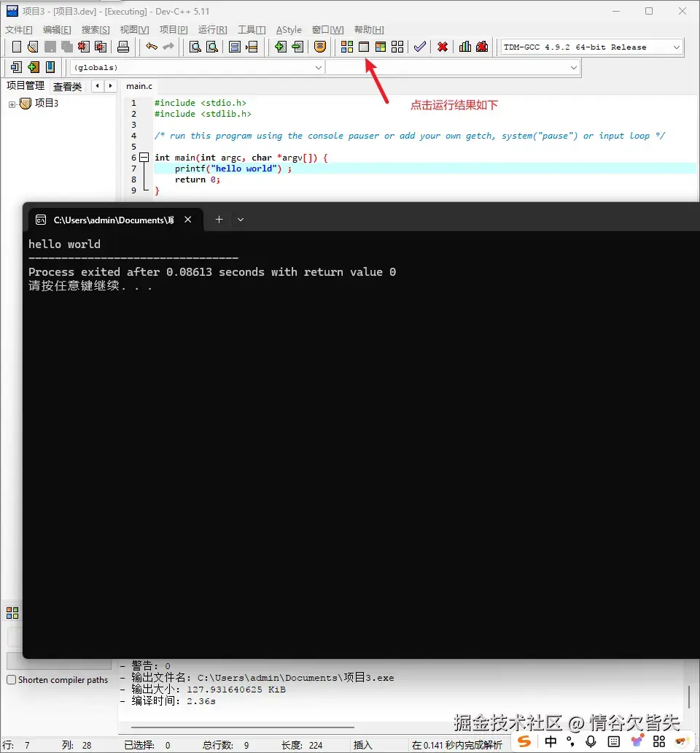The width and height of the screenshot is (700, 753).
Task: Click the four-squares compiler icon in bottom-left panel
Action: [x=12, y=613]
